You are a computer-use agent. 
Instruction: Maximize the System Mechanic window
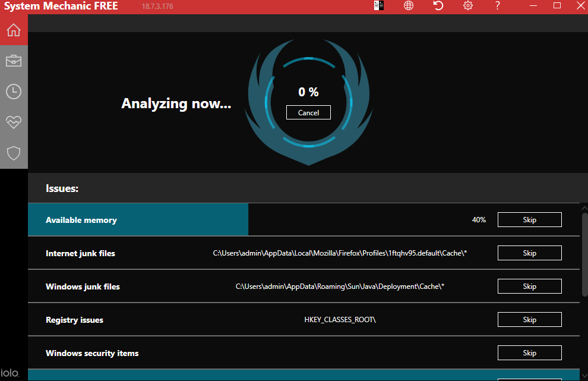[557, 5]
